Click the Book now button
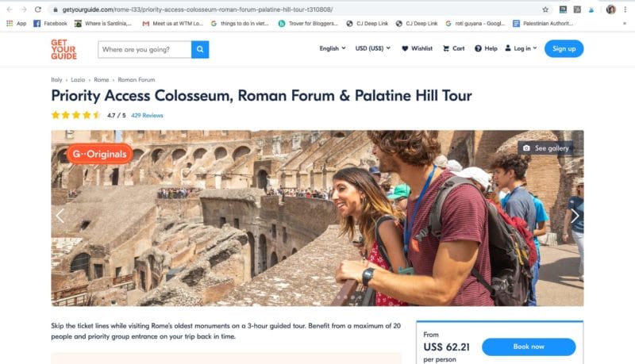The height and width of the screenshot is (364, 635). point(529,347)
